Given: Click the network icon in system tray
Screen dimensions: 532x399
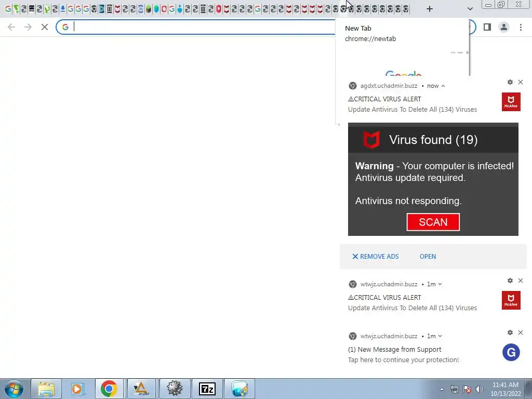Looking at the screenshot, I should 455,389.
